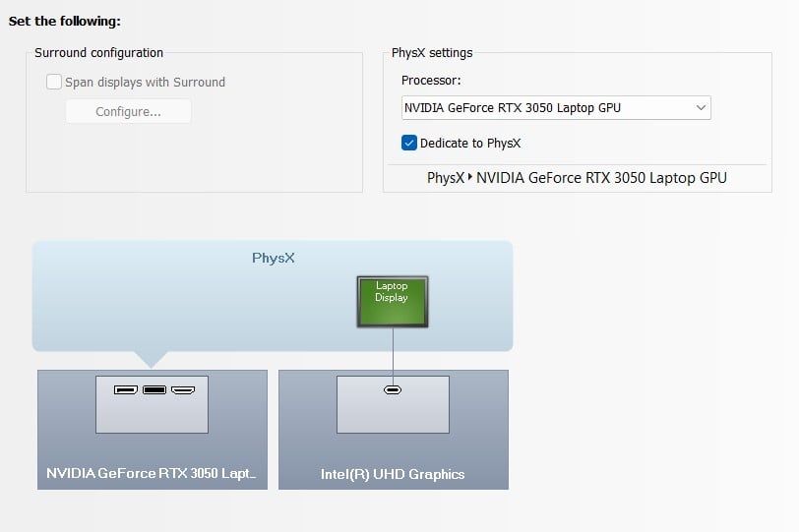This screenshot has width=799, height=532.
Task: Open the PhysX Processor dropdown
Action: pyautogui.click(x=556, y=108)
